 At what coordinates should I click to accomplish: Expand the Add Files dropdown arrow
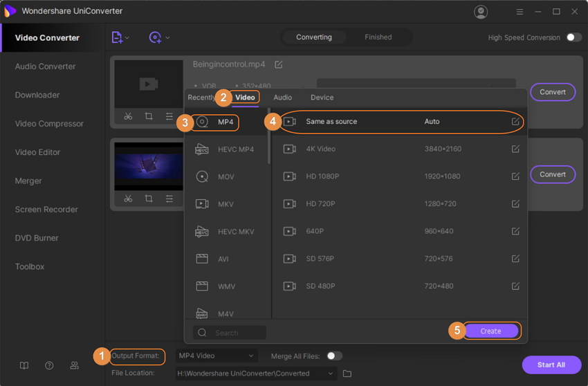127,38
